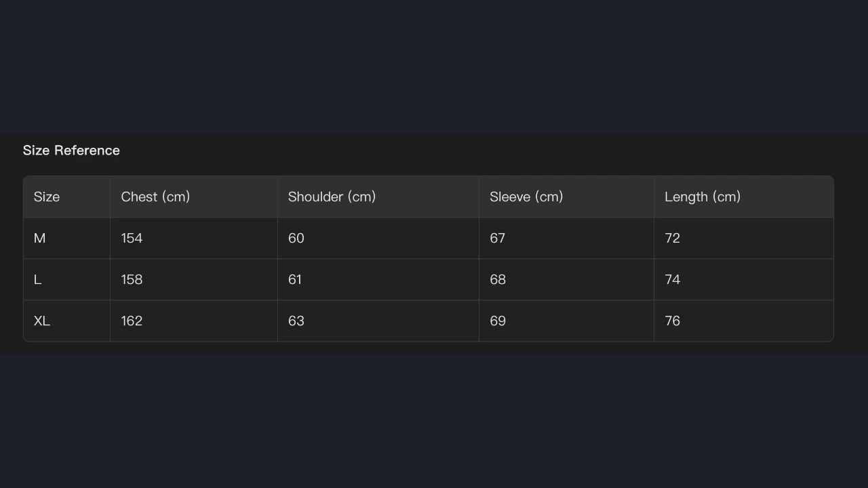Click the Length (cm) column header
Screen dimensions: 868x488
[x=703, y=197]
